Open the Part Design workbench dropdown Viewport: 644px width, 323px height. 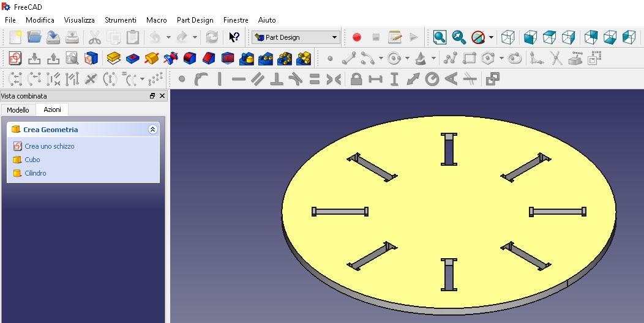(296, 37)
